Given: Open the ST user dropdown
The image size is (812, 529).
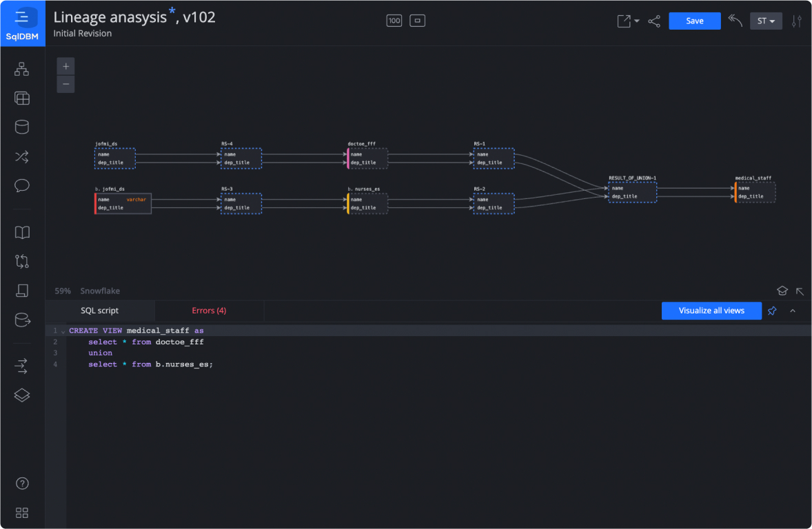Looking at the screenshot, I should pyautogui.click(x=766, y=21).
